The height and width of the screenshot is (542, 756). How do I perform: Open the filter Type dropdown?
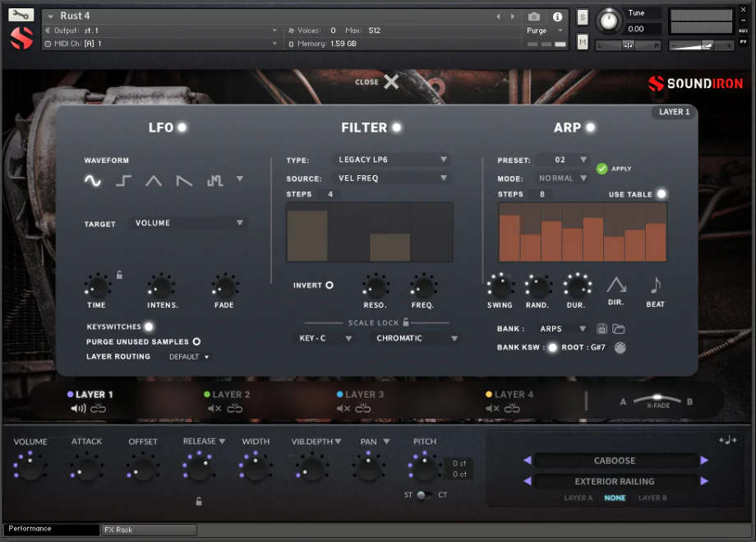click(x=393, y=160)
